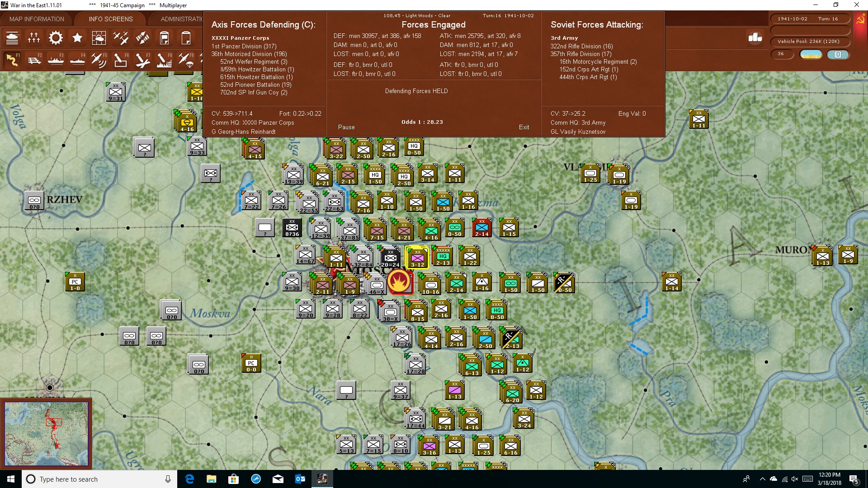Click the 3rd Army header
868x488 pixels.
point(564,38)
